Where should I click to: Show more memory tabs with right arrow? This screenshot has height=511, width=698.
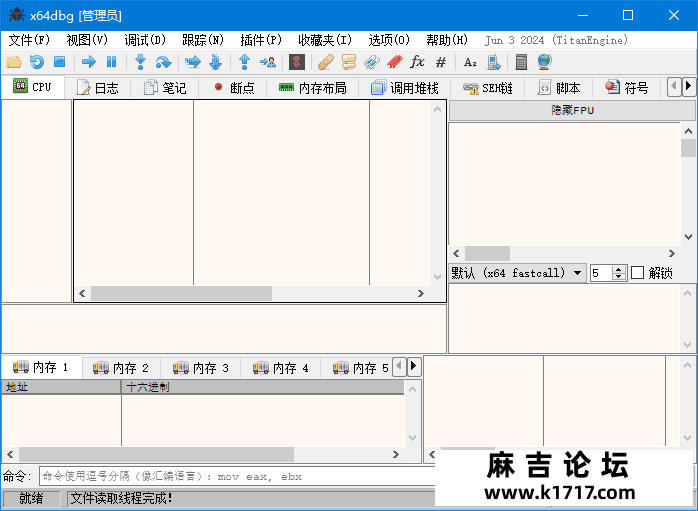point(414,367)
